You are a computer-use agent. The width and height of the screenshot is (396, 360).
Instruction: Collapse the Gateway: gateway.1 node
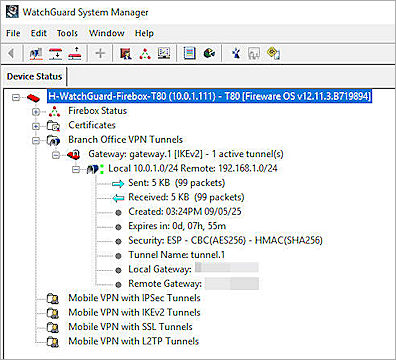pyautogui.click(x=56, y=155)
